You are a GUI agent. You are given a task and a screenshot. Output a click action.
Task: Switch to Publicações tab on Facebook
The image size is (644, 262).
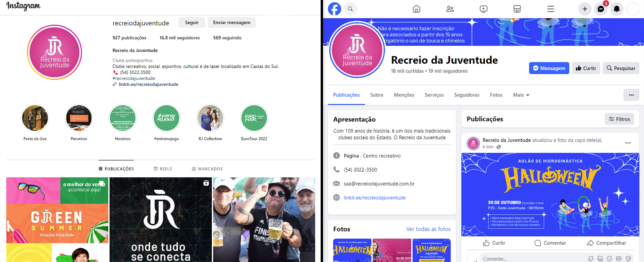(346, 95)
